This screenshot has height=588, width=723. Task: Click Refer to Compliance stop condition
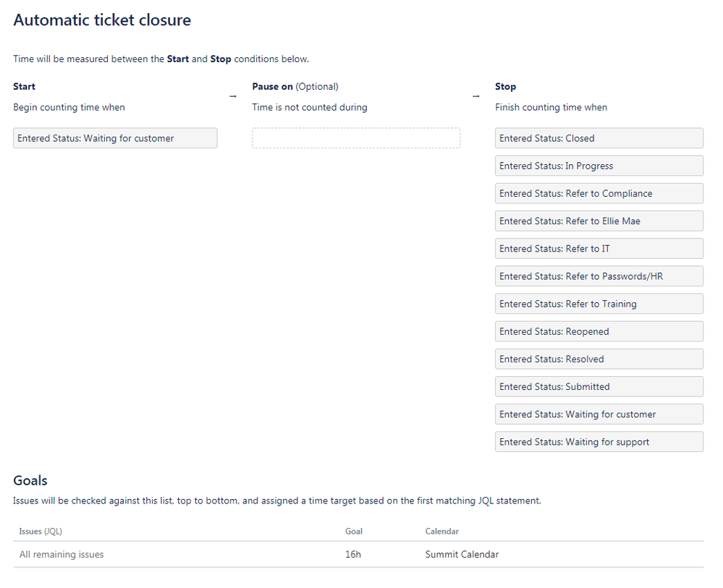tap(599, 193)
